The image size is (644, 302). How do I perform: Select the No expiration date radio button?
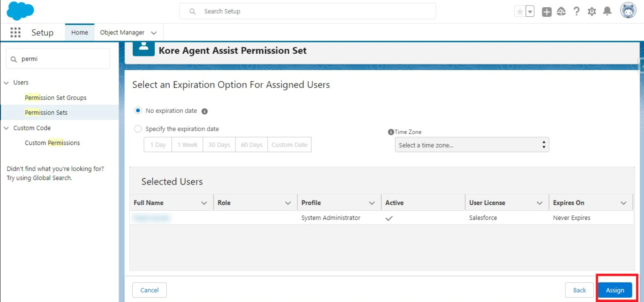click(x=137, y=110)
